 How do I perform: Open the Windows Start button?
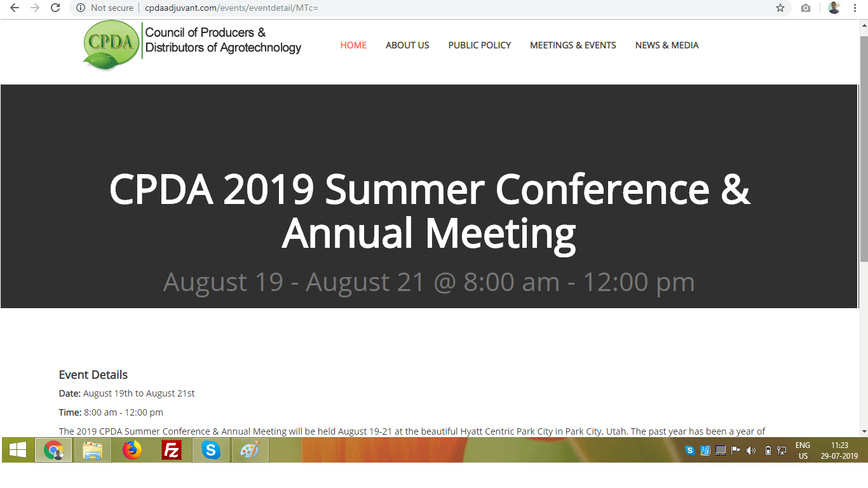17,451
